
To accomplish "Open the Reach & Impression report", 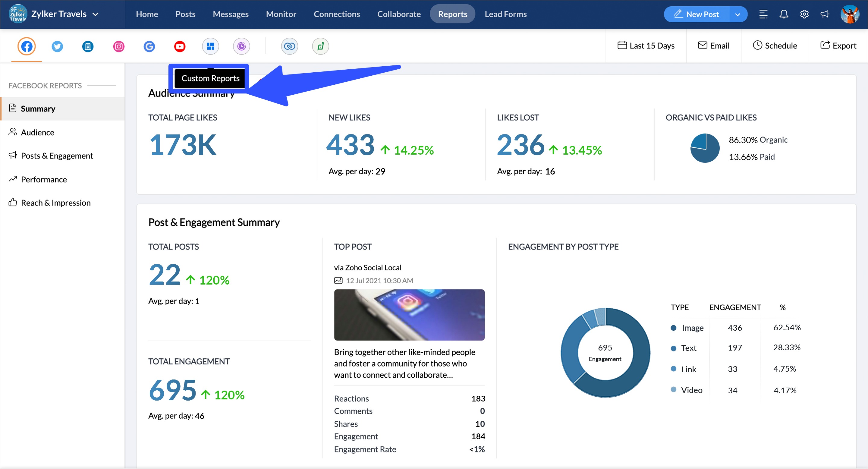I will point(55,203).
